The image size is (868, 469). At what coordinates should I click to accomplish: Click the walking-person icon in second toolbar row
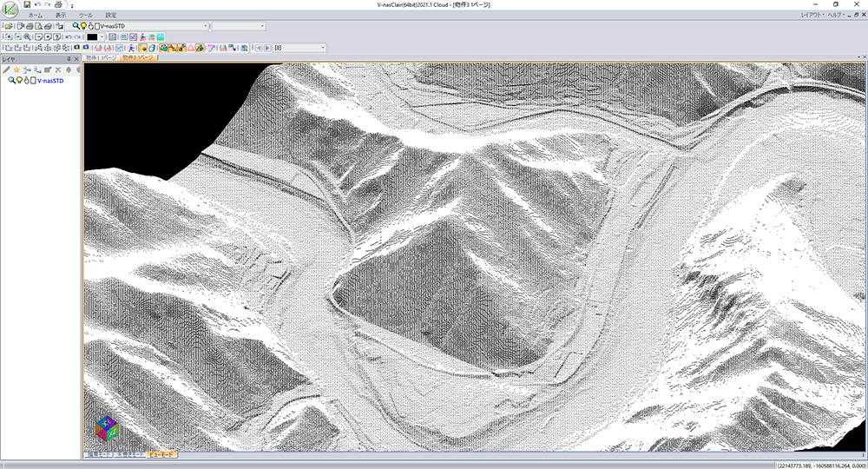[x=143, y=37]
